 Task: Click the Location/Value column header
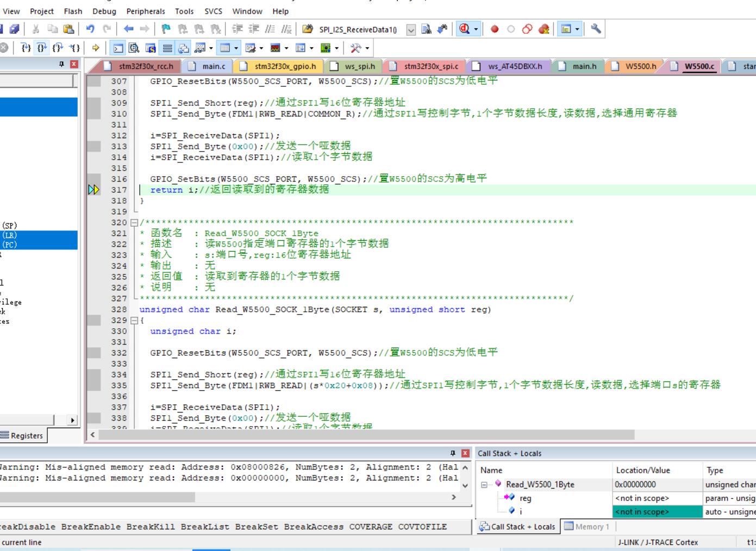pyautogui.click(x=657, y=470)
